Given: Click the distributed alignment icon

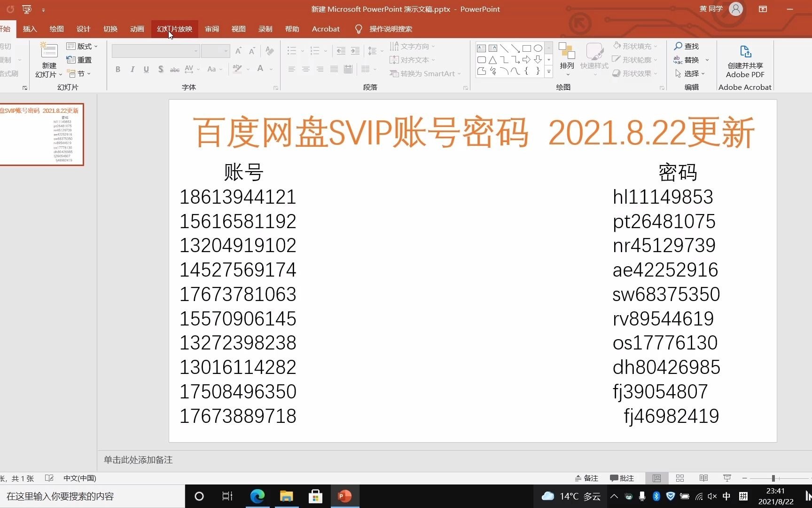Looking at the screenshot, I should pyautogui.click(x=348, y=69).
